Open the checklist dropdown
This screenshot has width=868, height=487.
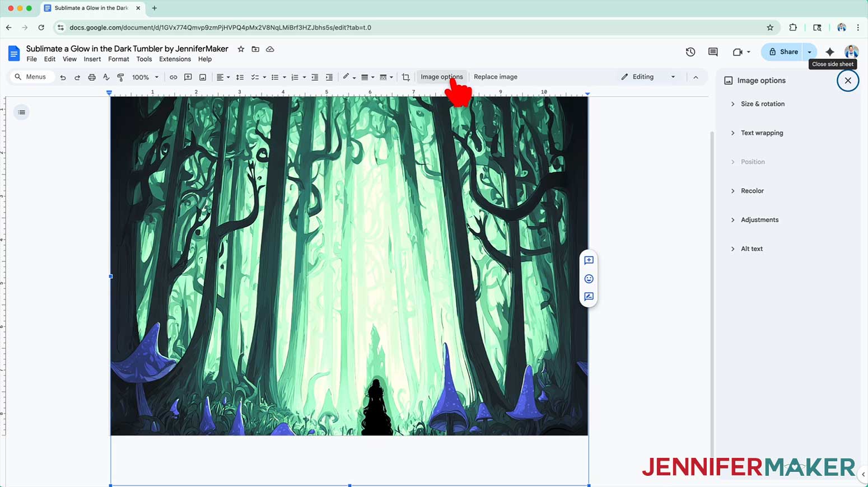[258, 77]
